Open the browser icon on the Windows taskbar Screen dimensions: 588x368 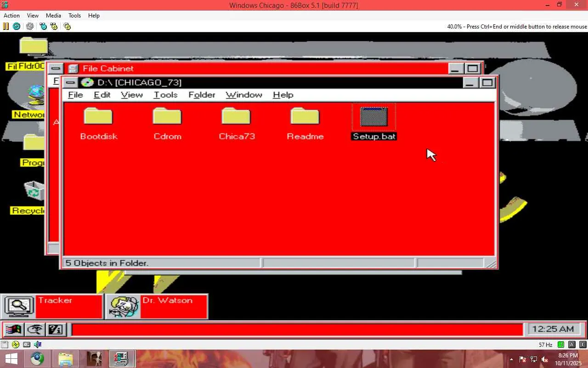tap(38, 359)
